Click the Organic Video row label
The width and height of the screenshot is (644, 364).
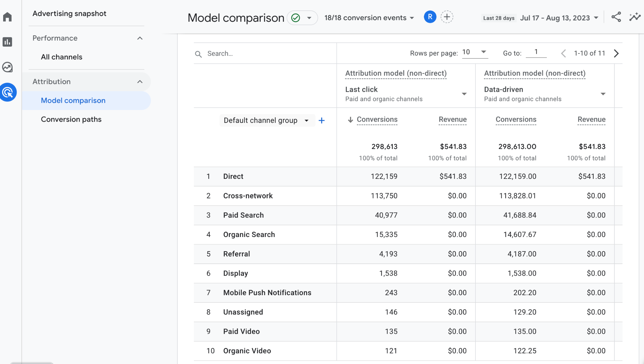[247, 351]
